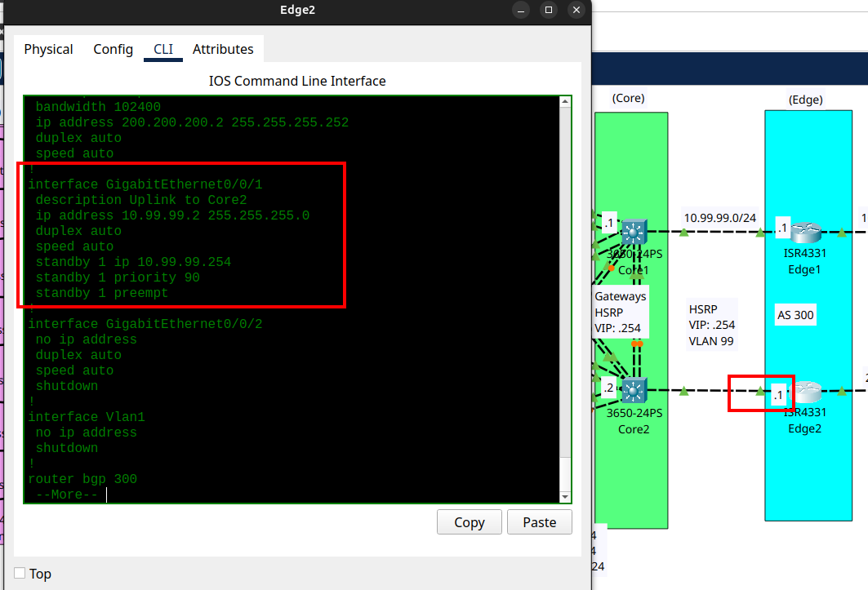Click the 'interface GigabitEthernet0/0/1' line
The image size is (868, 590).
(145, 184)
